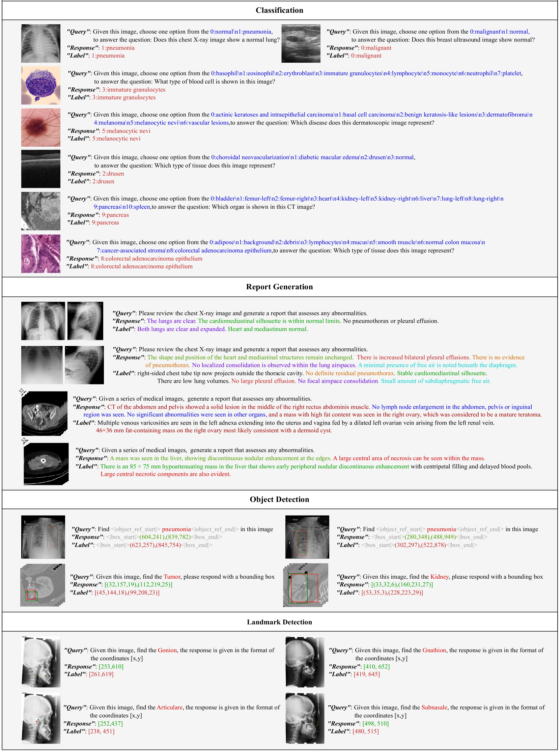Select lateral X-ray beside pleural effusions report
Image resolution: width=560 pixels, height=753 pixels.
coord(84,365)
